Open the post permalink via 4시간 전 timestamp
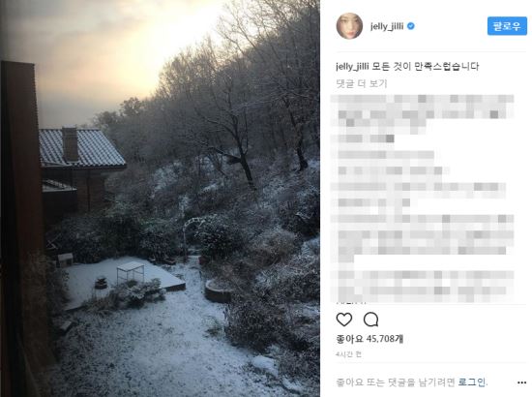The height and width of the screenshot is (397, 532). click(348, 354)
